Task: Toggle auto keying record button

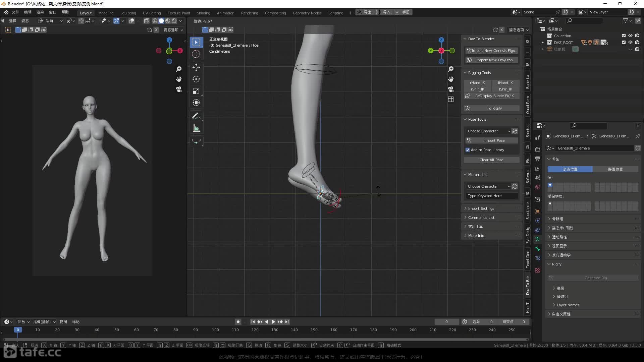Action: pyautogui.click(x=238, y=322)
